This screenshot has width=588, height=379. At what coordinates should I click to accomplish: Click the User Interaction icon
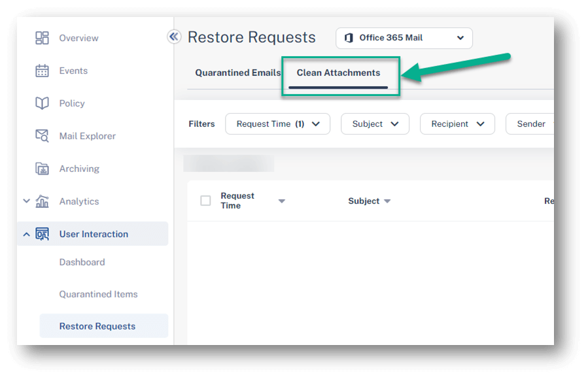(x=42, y=234)
